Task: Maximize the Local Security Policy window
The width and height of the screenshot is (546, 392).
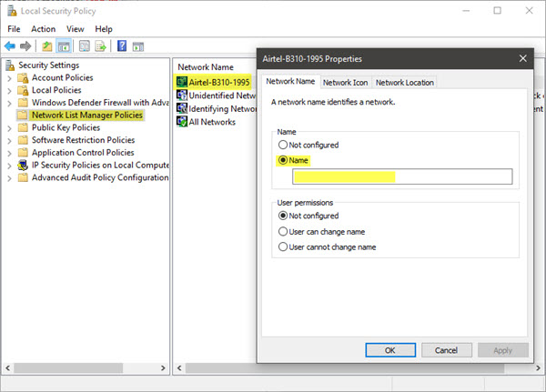Action: 497,10
